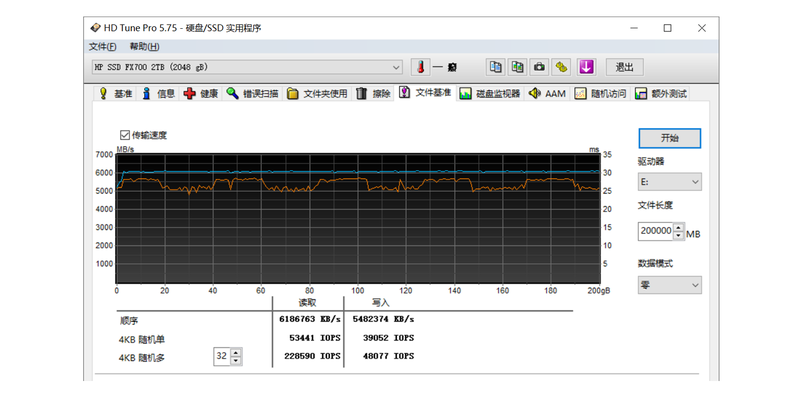Image resolution: width=800 pixels, height=397 pixels.
Task: Select the AAM speaker tab
Action: [x=547, y=93]
